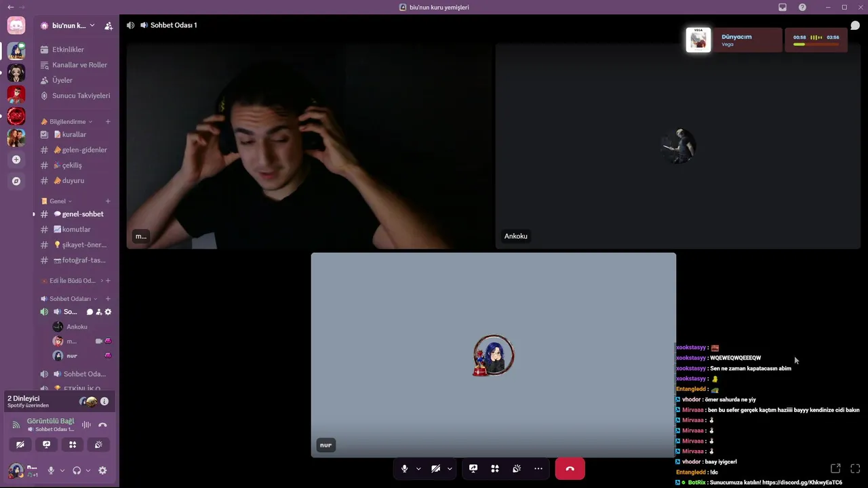This screenshot has width=868, height=488.
Task: Hang up with red disconnect button
Action: 570,468
